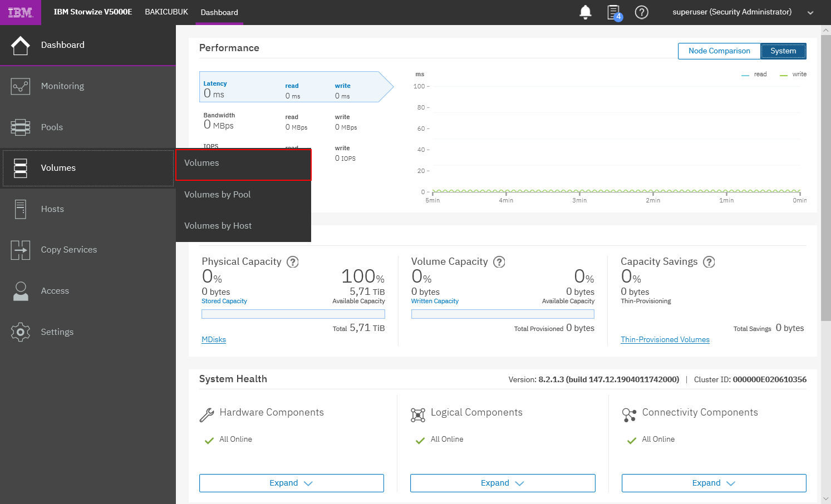Click the 5min label on chart axis
This screenshot has width=831, height=504.
click(432, 200)
